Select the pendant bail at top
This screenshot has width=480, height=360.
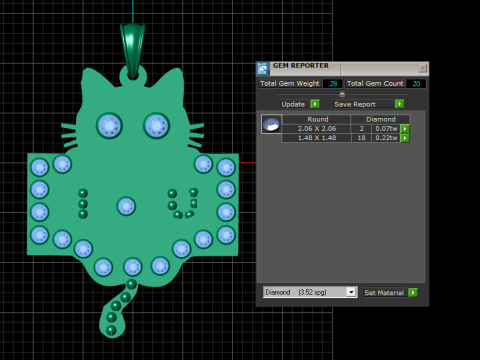(133, 51)
